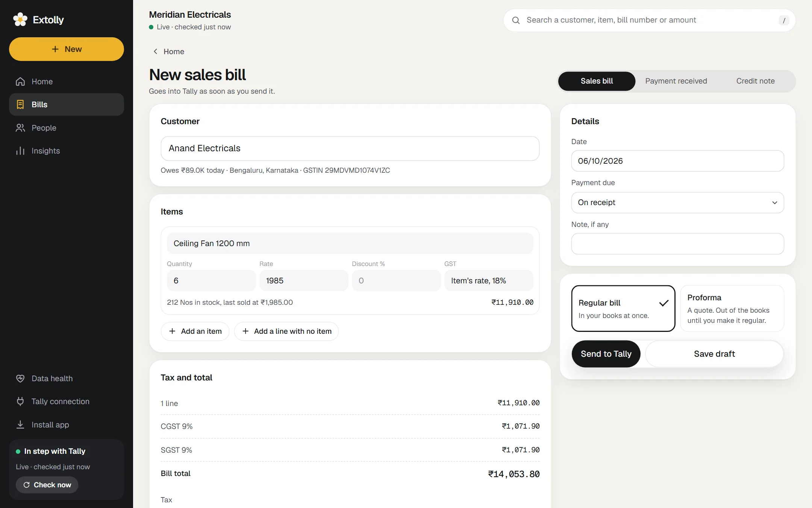812x508 pixels.
Task: Go back via Home breadcrumb link
Action: [168, 51]
